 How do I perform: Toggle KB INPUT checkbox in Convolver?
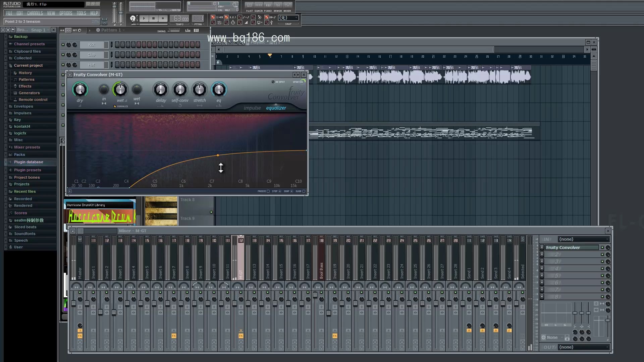click(x=273, y=82)
